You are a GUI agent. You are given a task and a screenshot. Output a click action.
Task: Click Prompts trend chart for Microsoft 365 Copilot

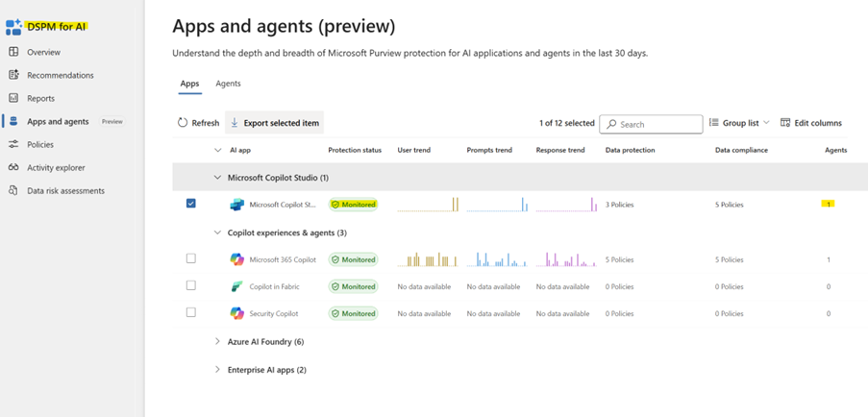497,259
